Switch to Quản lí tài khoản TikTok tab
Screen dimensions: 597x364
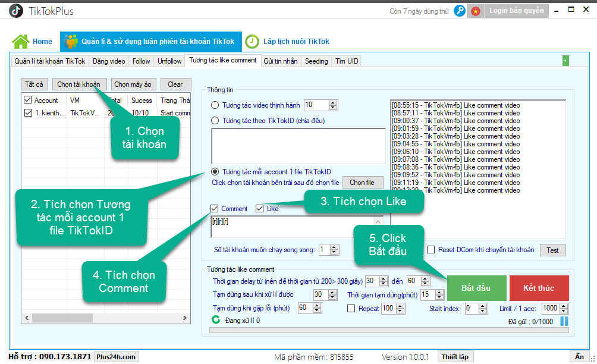[x=50, y=61]
